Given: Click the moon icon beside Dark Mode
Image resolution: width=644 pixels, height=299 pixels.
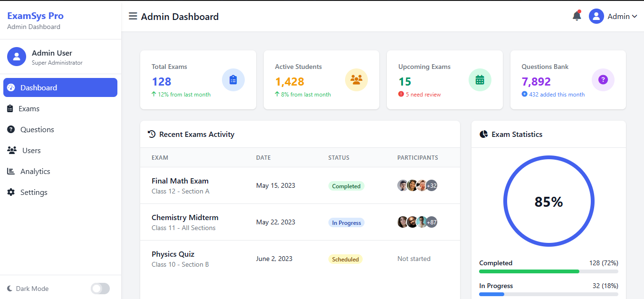Looking at the screenshot, I should tap(10, 289).
